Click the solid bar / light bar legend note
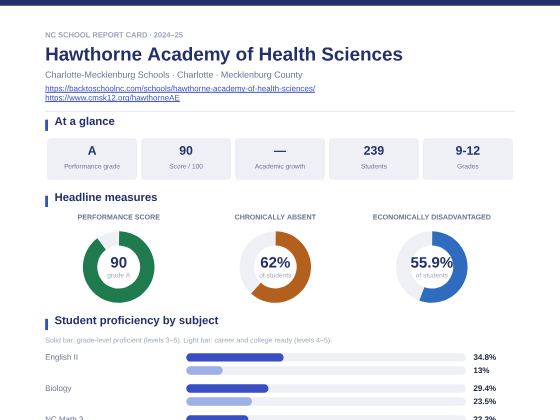 (x=188, y=340)
